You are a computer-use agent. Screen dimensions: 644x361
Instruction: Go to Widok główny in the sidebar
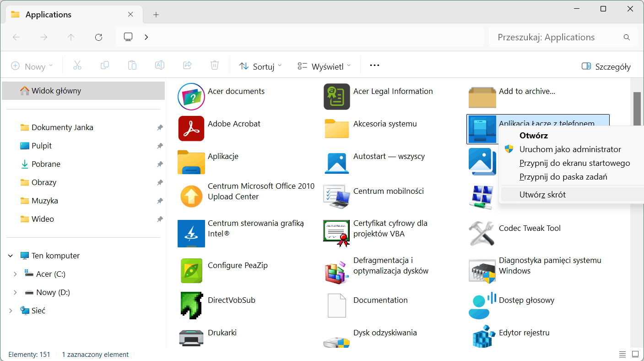83,91
